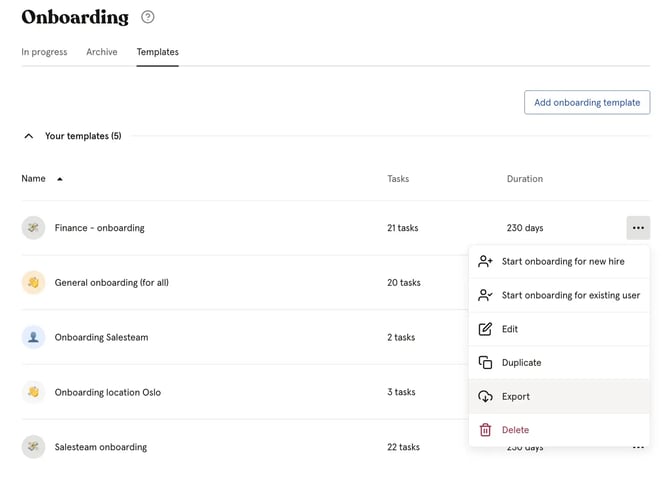Click the Duplicate copy icon

[x=485, y=362]
